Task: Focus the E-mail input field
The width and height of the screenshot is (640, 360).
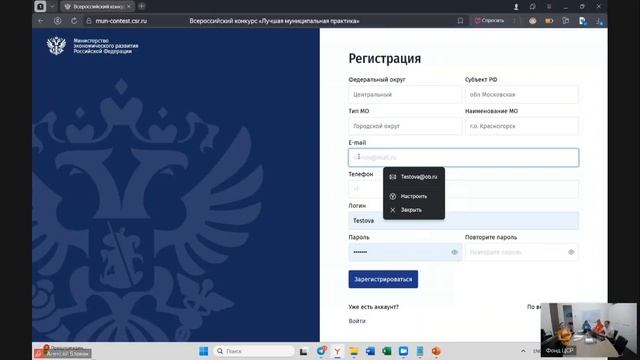Action: tap(463, 157)
